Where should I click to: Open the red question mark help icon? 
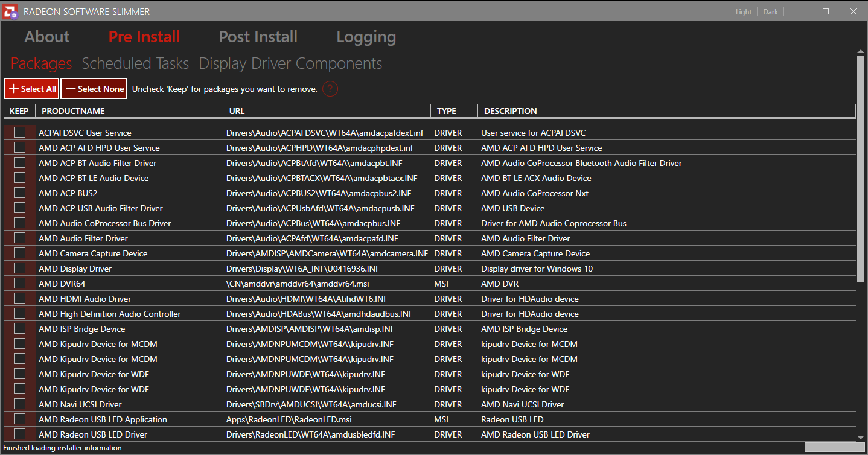(x=330, y=89)
